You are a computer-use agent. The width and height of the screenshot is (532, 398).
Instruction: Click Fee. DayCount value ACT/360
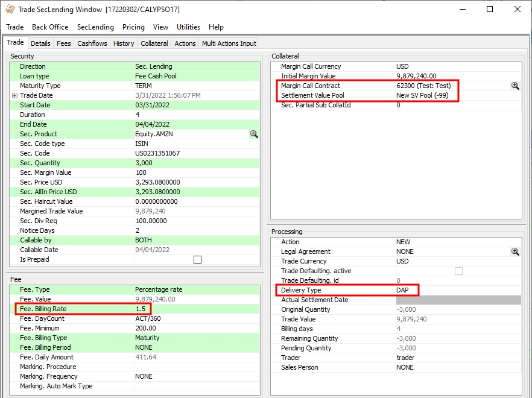148,318
